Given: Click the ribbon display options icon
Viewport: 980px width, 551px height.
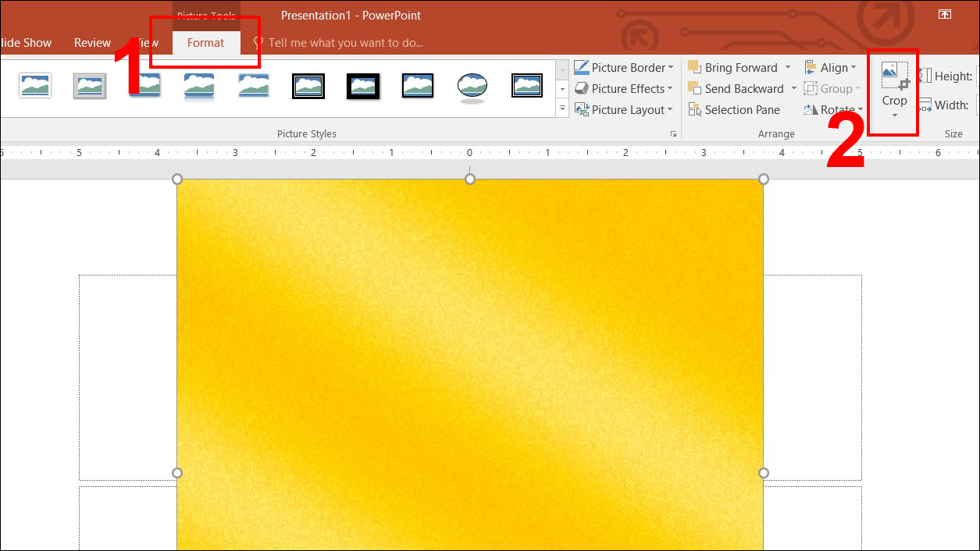Looking at the screenshot, I should (944, 14).
